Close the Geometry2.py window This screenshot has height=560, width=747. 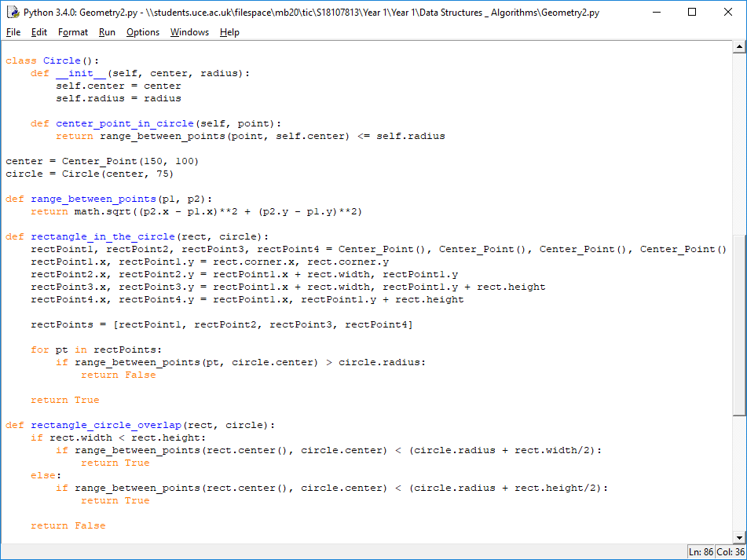point(728,13)
